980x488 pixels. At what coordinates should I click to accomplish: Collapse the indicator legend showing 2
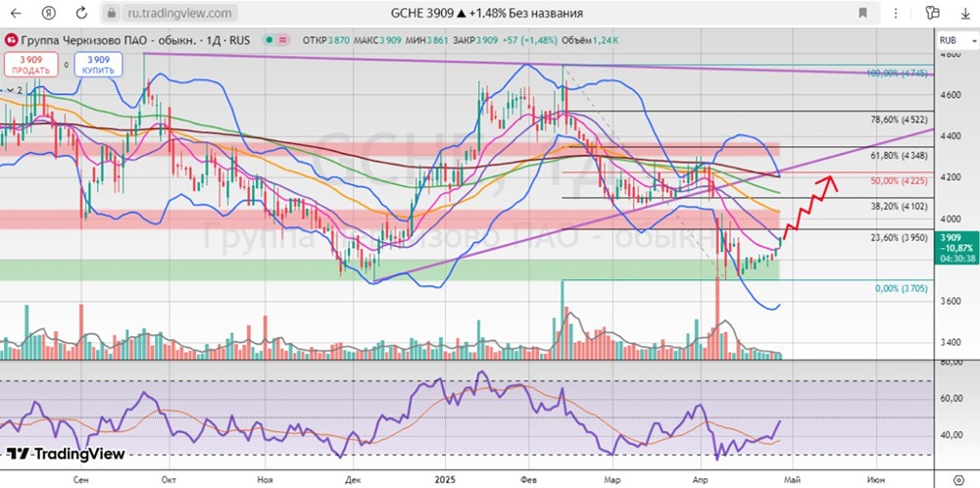click(13, 90)
